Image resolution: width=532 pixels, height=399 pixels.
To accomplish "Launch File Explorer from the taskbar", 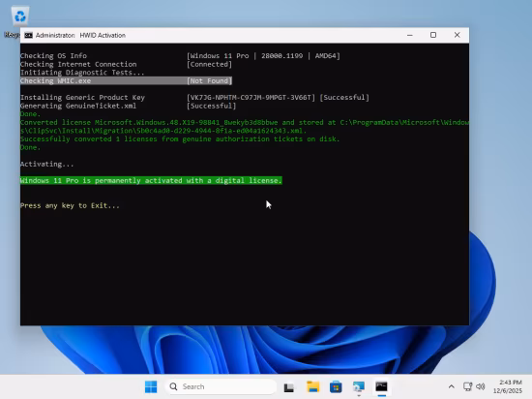I will point(312,386).
